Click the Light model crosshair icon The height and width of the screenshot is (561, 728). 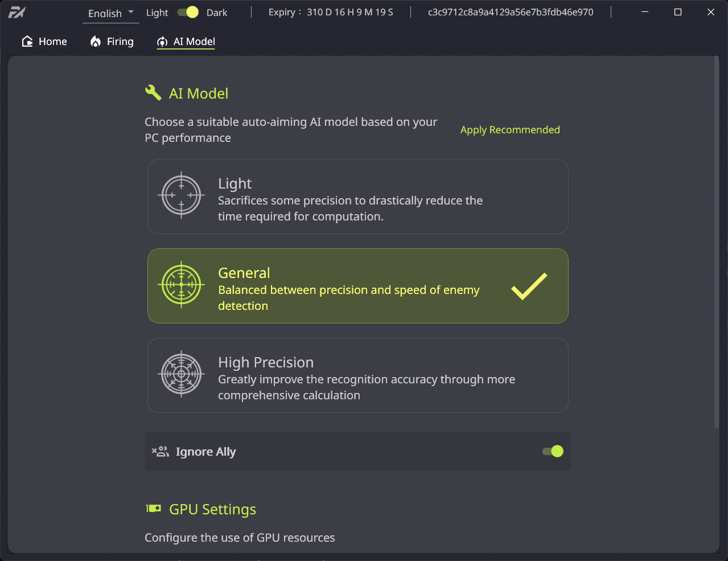[182, 195]
